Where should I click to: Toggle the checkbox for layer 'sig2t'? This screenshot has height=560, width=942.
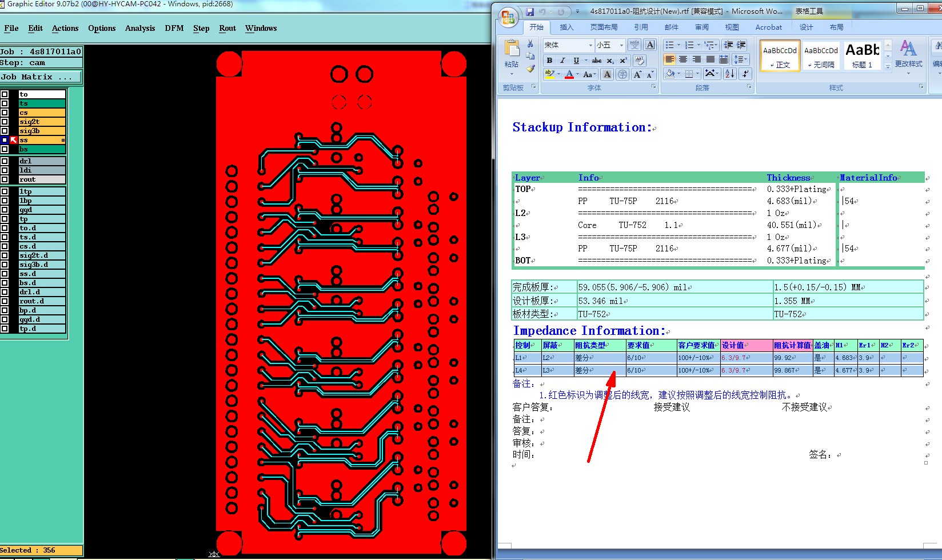pos(5,122)
